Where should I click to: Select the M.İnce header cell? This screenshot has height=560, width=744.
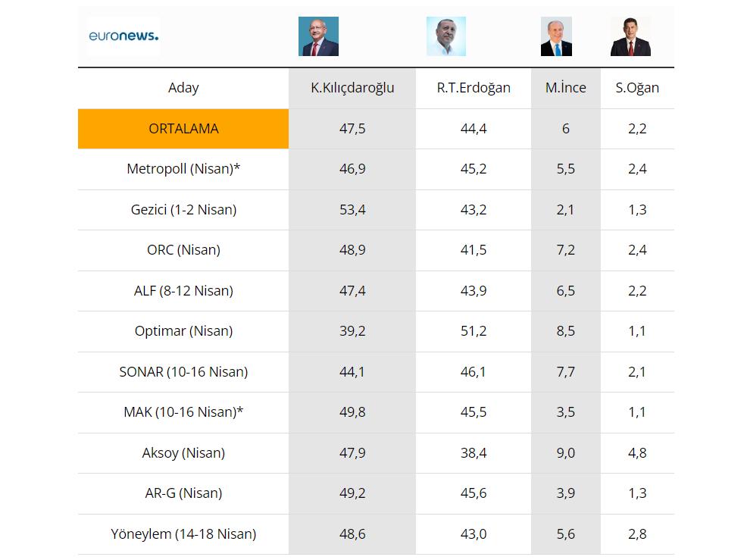point(565,88)
